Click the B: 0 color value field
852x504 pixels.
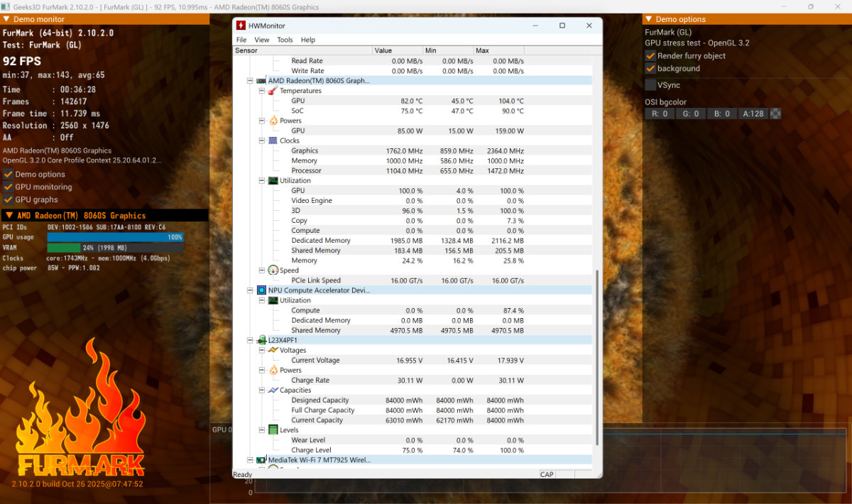point(721,114)
